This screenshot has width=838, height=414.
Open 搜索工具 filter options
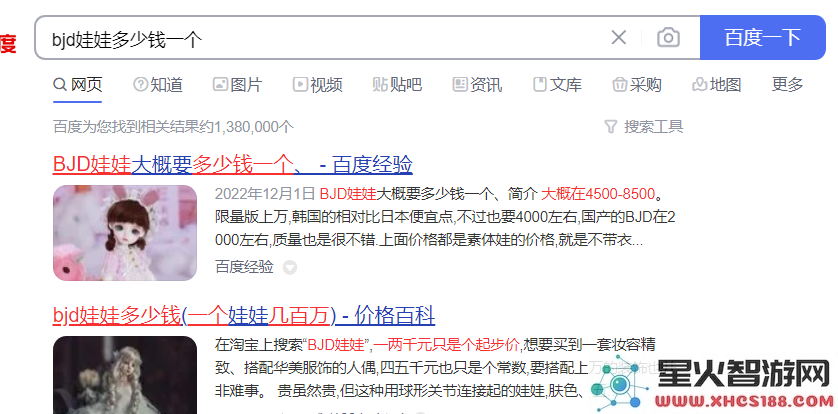point(643,127)
